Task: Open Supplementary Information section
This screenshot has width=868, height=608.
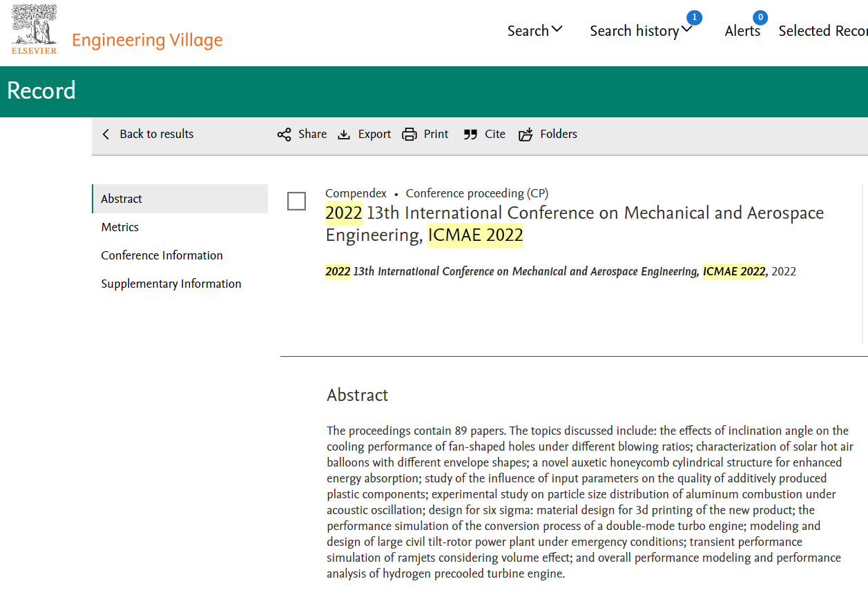Action: click(171, 284)
